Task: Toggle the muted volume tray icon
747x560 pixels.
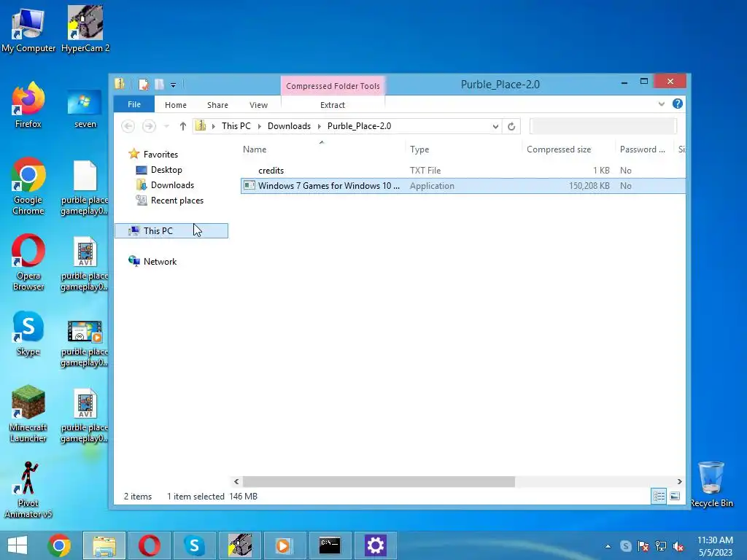Action: [678, 546]
